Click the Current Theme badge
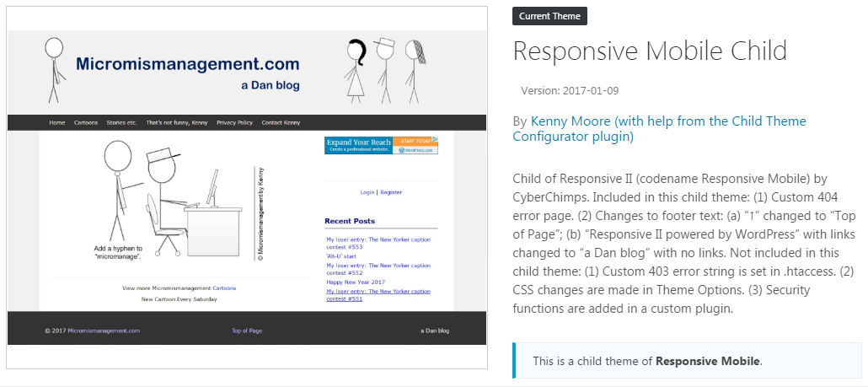The width and height of the screenshot is (868, 387). click(549, 16)
